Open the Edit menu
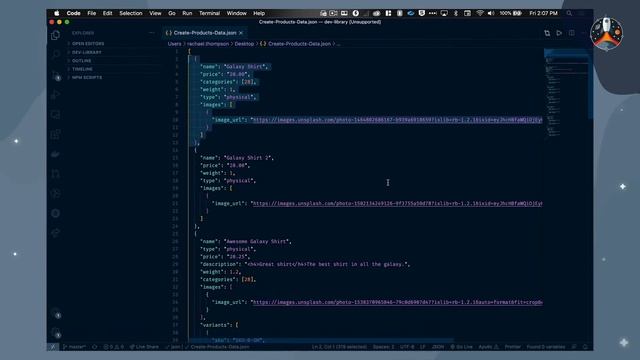 click(x=107, y=13)
